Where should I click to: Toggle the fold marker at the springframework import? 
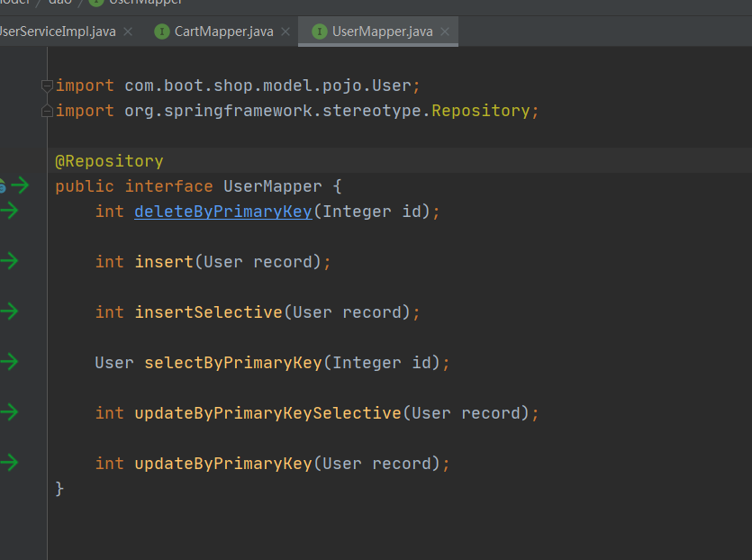click(x=47, y=112)
